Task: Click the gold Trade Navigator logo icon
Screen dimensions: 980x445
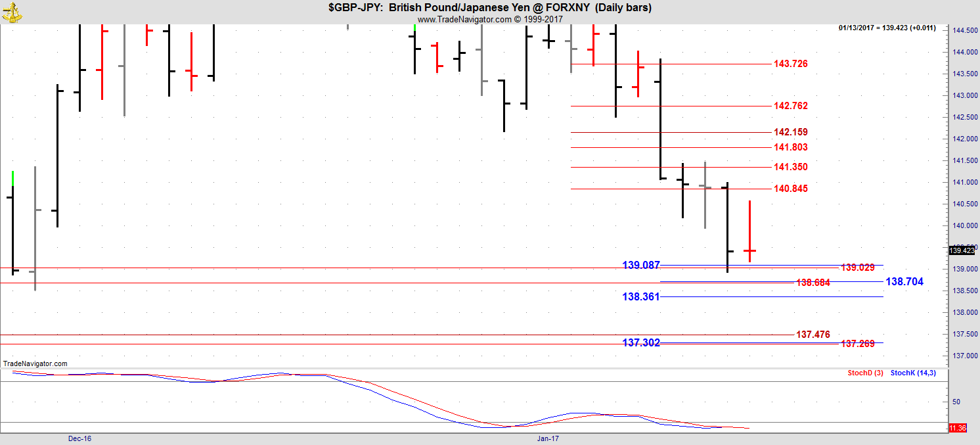Action: pos(11,11)
